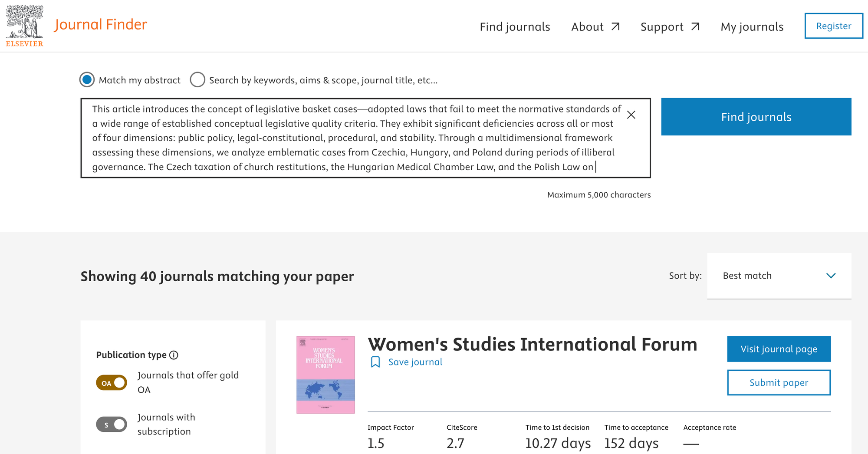Click the Submit paper button
Screen dimensions: 868x454
pos(779,382)
